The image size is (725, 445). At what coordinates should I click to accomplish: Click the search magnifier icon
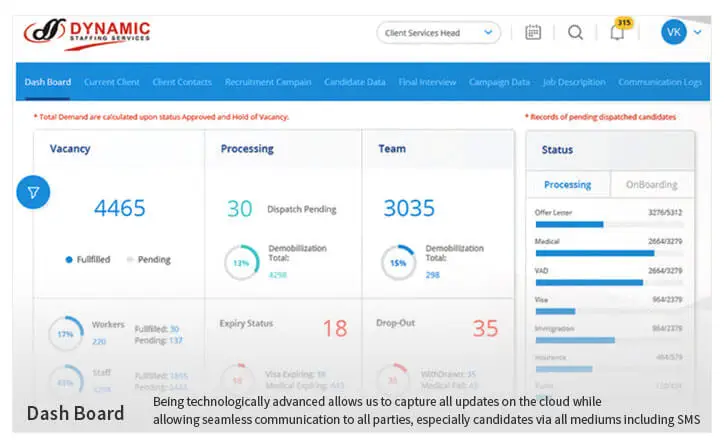[x=575, y=32]
